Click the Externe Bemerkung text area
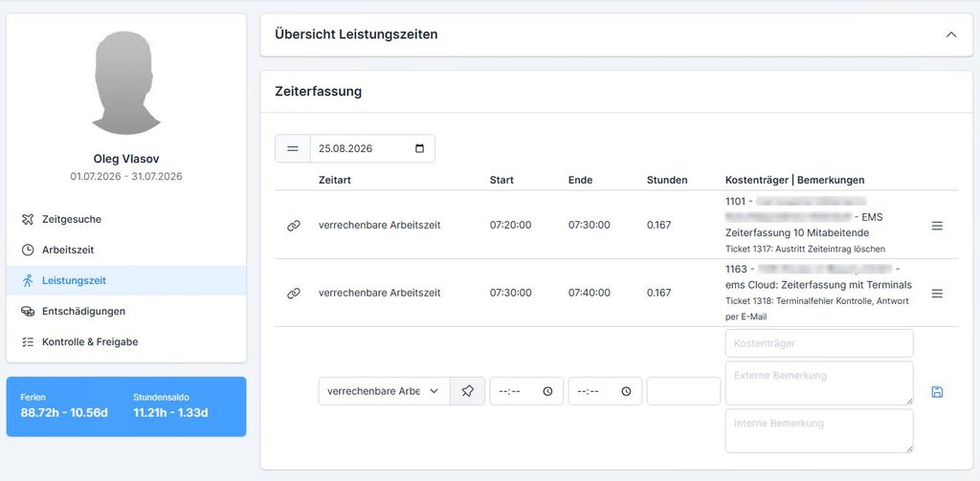The width and height of the screenshot is (980, 481). 819,383
